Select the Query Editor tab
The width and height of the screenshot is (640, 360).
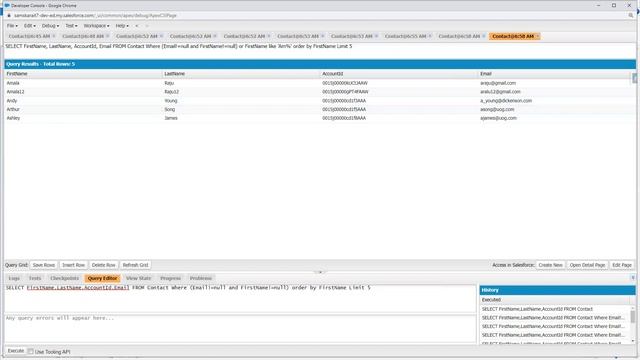click(102, 278)
